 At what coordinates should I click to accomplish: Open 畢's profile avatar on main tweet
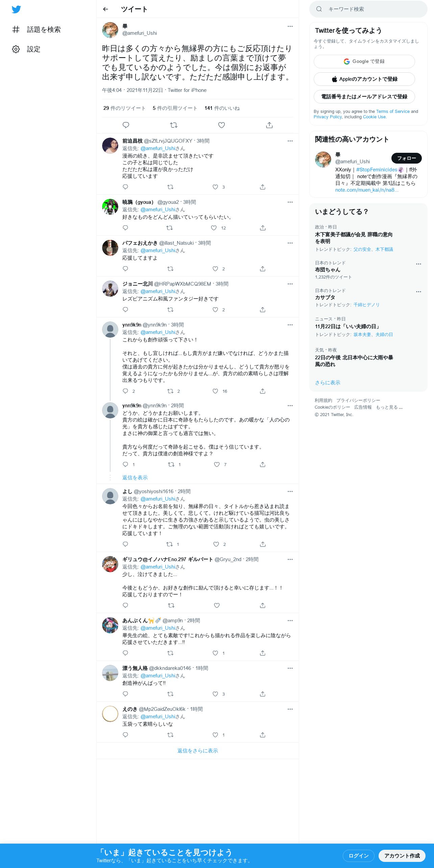tap(110, 30)
